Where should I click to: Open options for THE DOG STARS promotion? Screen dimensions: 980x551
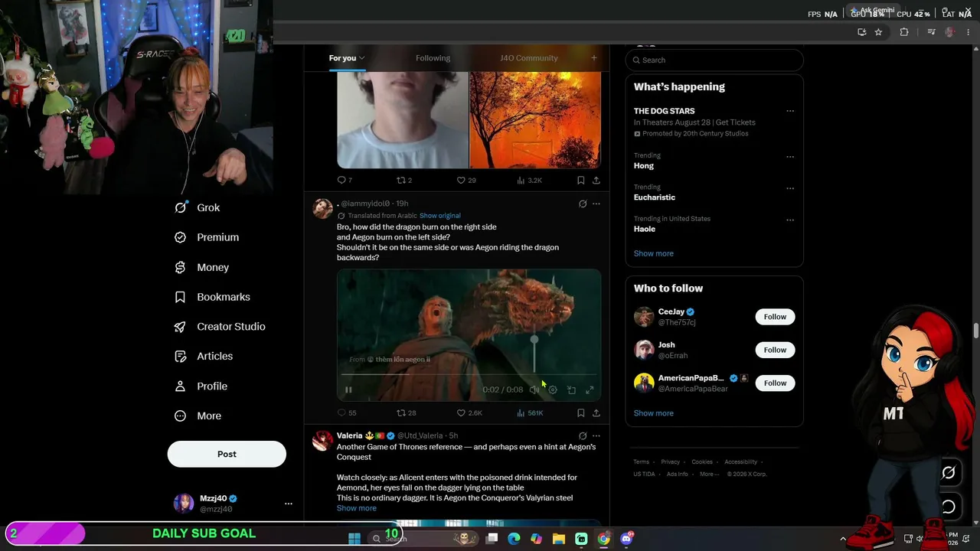(x=790, y=111)
